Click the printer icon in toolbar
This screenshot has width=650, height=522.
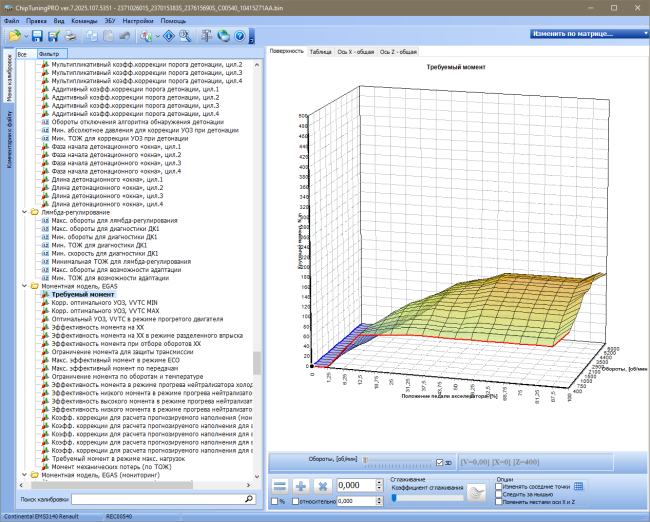click(x=70, y=36)
